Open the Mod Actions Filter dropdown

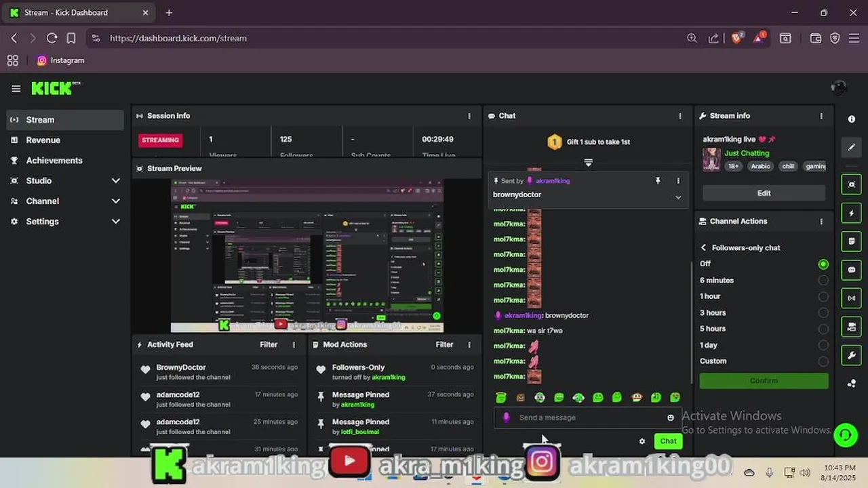click(444, 344)
